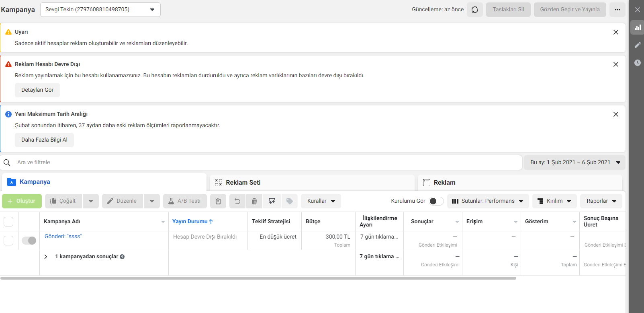Viewport: 644px width, 313px height.
Task: Open the Sevgi Tekin account dropdown
Action: click(x=100, y=10)
